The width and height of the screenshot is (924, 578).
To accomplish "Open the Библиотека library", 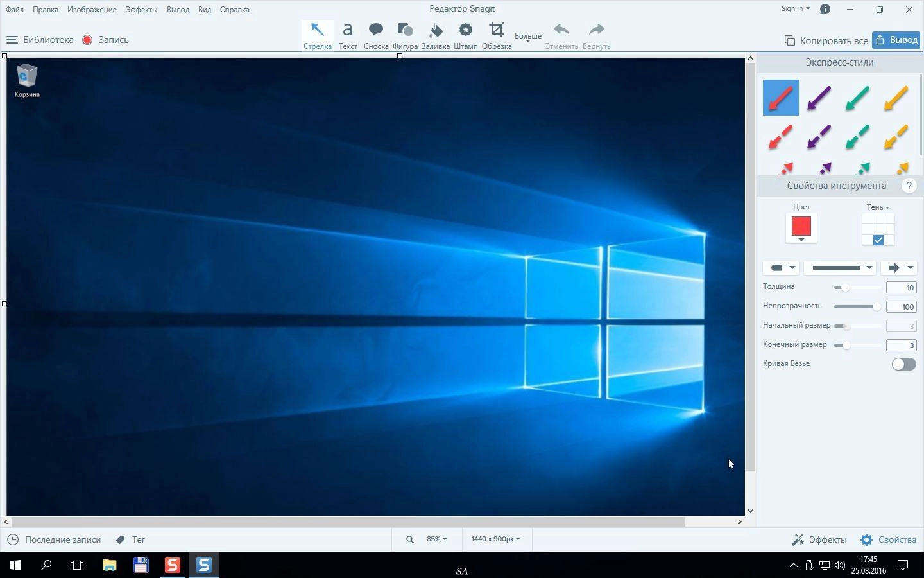I will point(40,40).
